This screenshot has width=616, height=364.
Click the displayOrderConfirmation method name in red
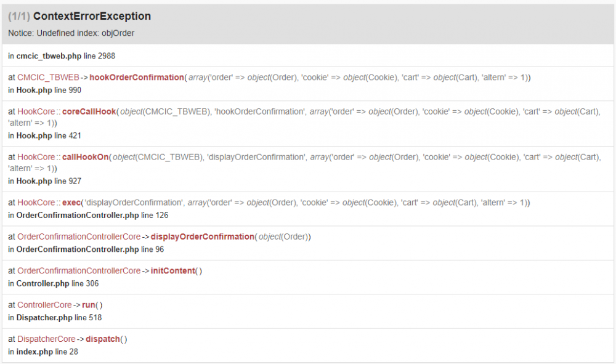click(202, 237)
